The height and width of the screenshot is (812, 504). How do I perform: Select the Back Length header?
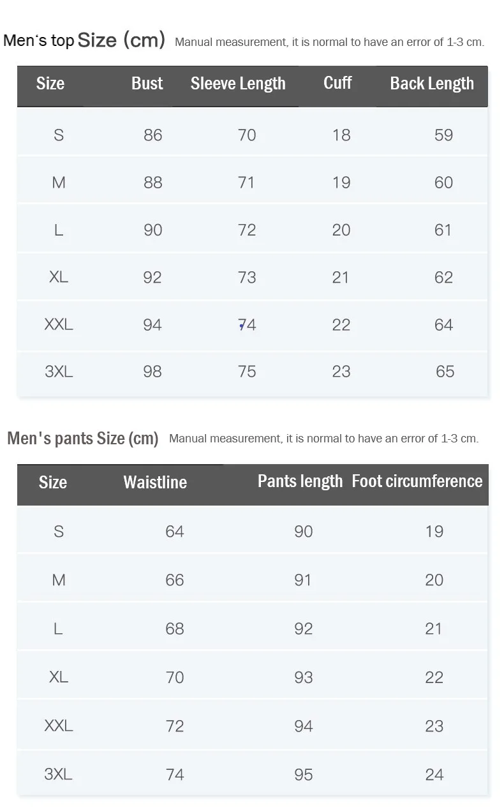pyautogui.click(x=432, y=84)
